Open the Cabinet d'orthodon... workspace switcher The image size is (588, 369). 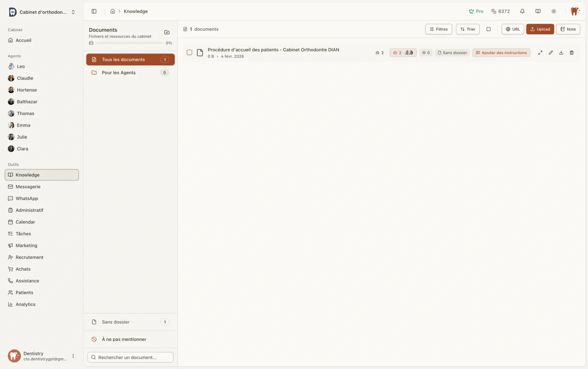tap(42, 12)
